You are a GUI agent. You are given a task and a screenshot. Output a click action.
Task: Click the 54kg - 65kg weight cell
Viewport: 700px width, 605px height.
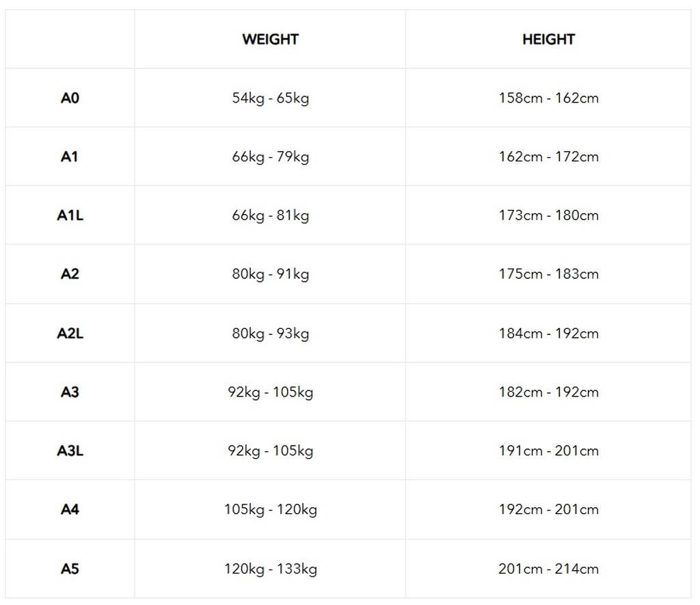point(270,98)
